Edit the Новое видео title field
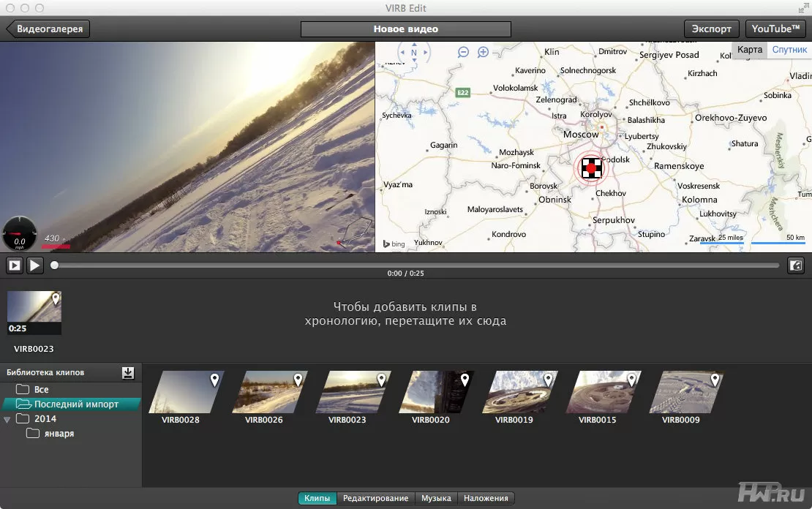This screenshot has height=509, width=812. tap(405, 29)
